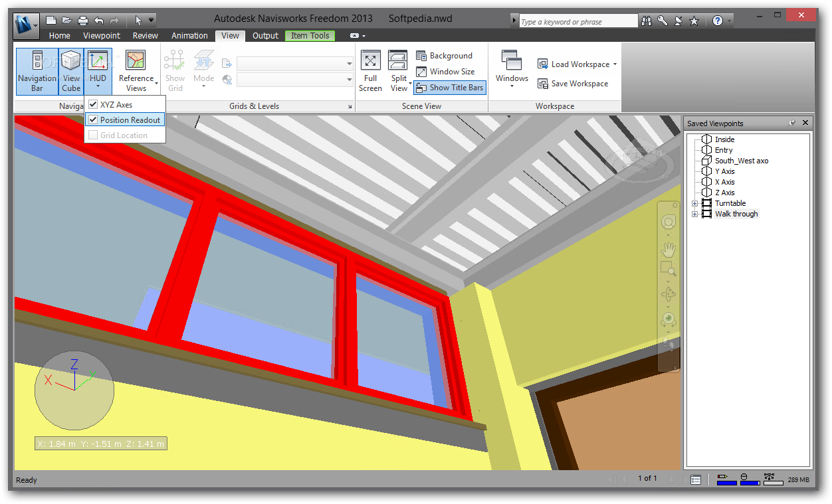Select the Z Axis saved viewpoint
832x504 pixels.
point(724,193)
